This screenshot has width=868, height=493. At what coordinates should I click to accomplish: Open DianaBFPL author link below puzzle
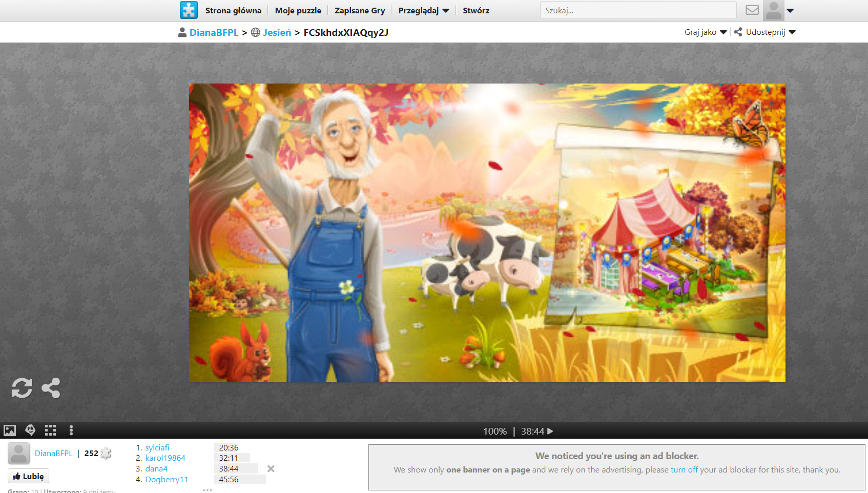pyautogui.click(x=54, y=453)
